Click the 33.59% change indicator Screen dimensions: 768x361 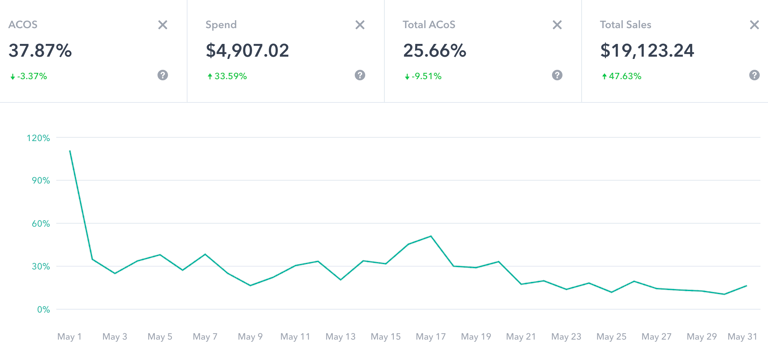(x=227, y=76)
